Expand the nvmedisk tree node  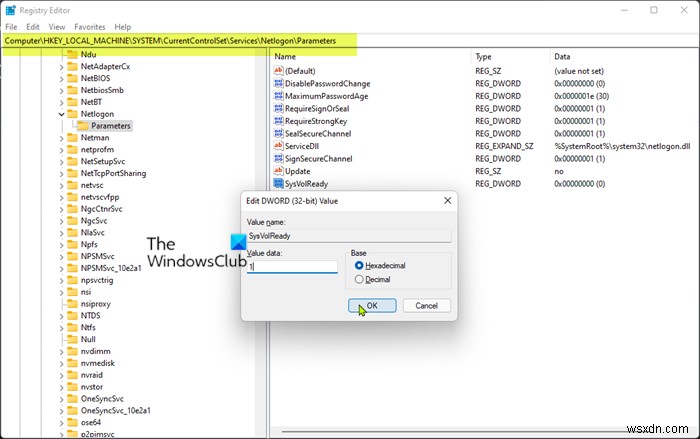(x=61, y=364)
